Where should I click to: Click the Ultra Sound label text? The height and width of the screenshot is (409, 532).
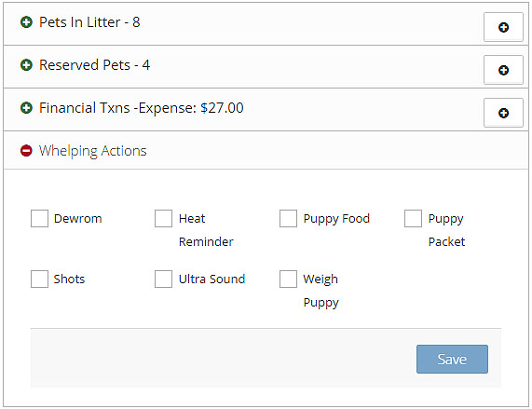point(211,279)
